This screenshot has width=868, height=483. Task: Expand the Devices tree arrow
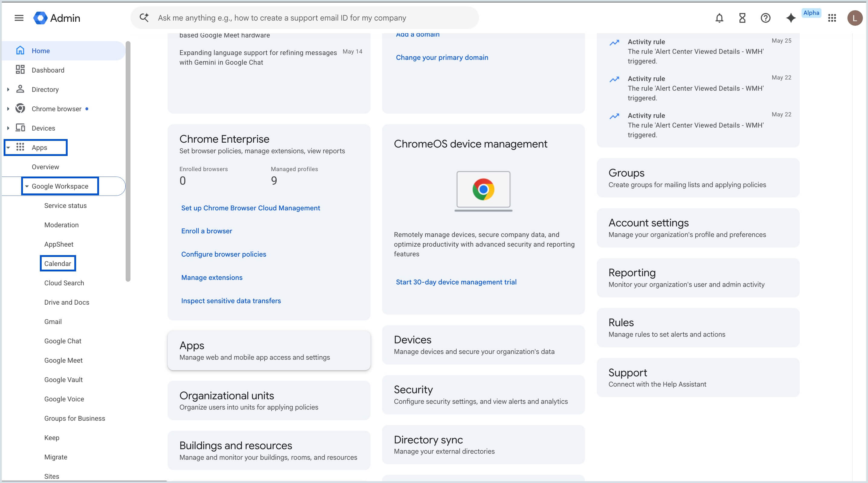[8, 128]
